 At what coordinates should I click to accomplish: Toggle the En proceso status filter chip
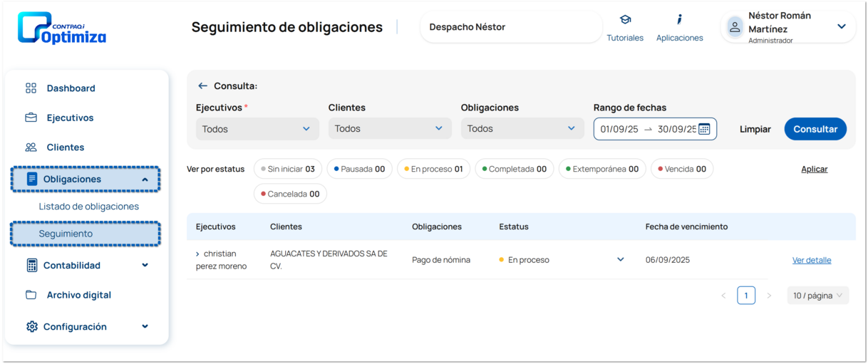pos(433,169)
